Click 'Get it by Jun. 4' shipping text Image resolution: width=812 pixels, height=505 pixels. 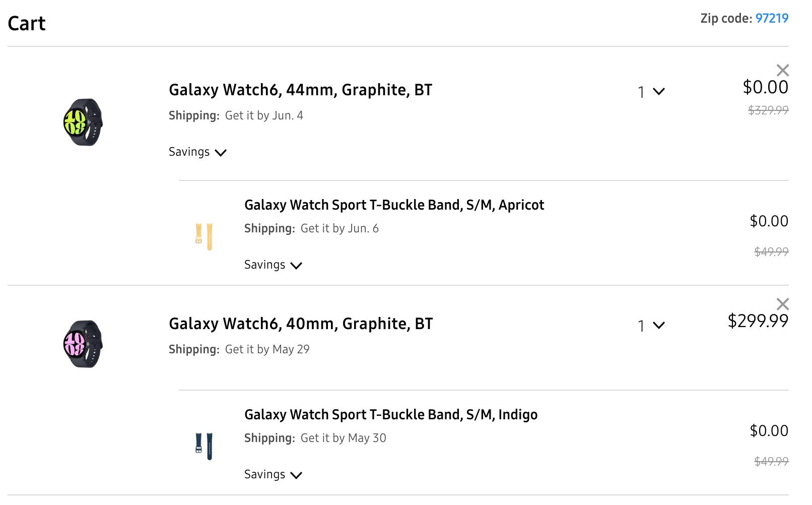(x=264, y=116)
